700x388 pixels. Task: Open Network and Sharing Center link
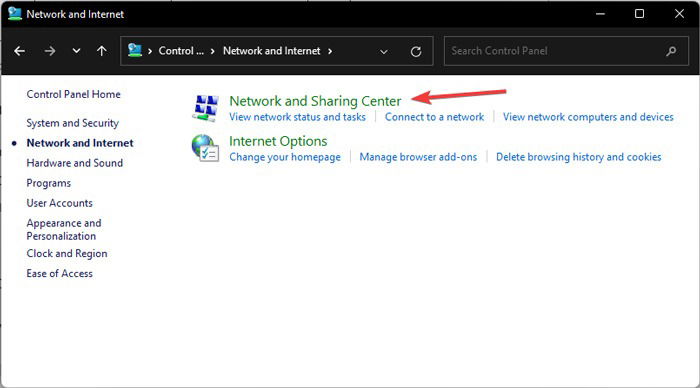tap(315, 101)
